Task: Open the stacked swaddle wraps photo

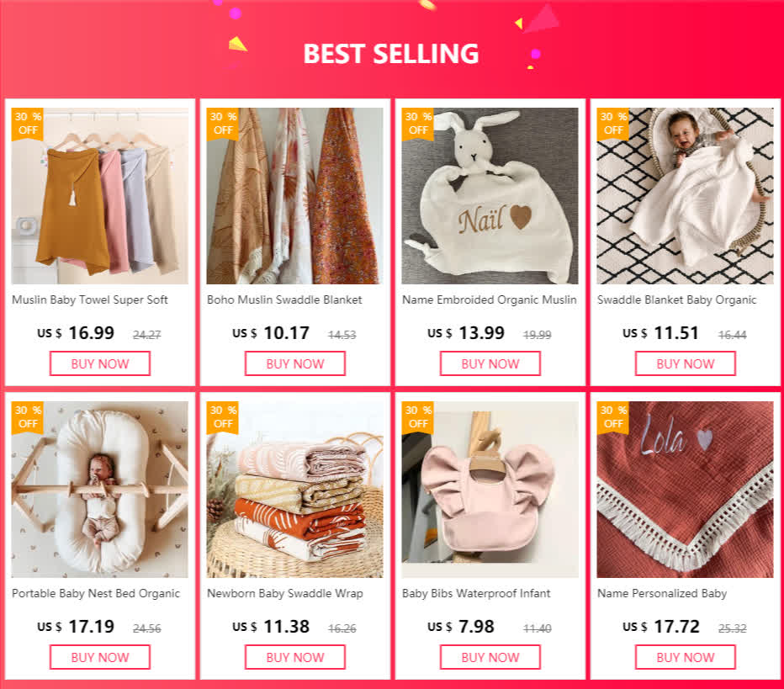Action: 295,490
